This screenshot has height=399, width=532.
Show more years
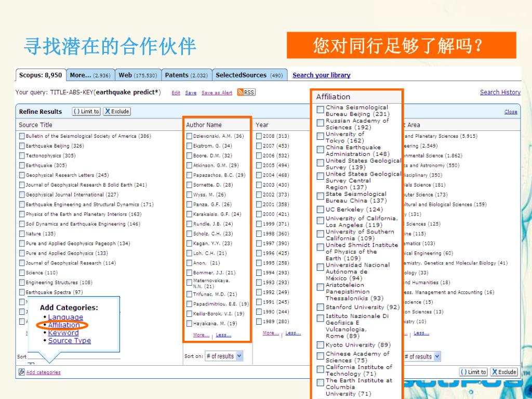(271, 333)
